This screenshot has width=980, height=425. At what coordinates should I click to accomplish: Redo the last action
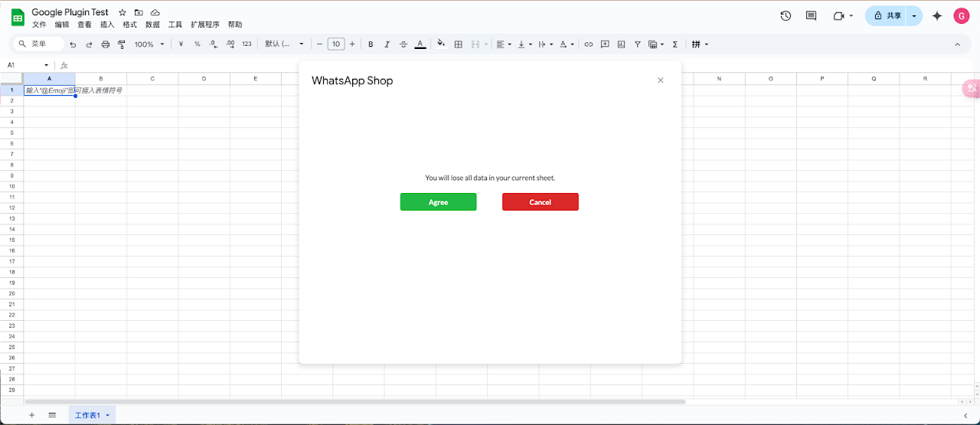pyautogui.click(x=89, y=44)
